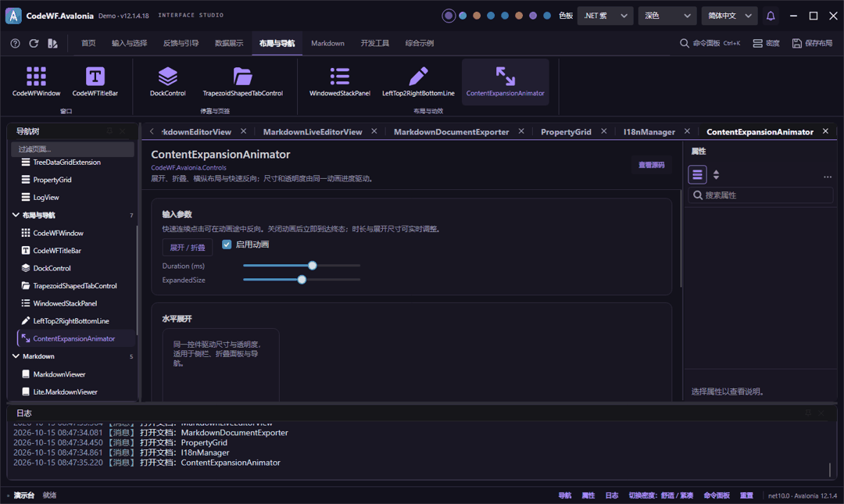
Task: Click the Duration (ms) slider thumb
Action: tap(312, 266)
